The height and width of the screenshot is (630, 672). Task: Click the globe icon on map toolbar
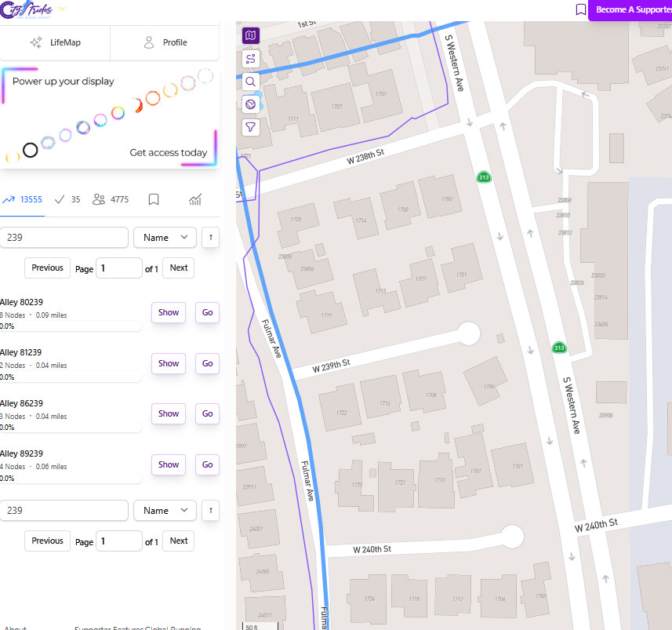coord(251,104)
